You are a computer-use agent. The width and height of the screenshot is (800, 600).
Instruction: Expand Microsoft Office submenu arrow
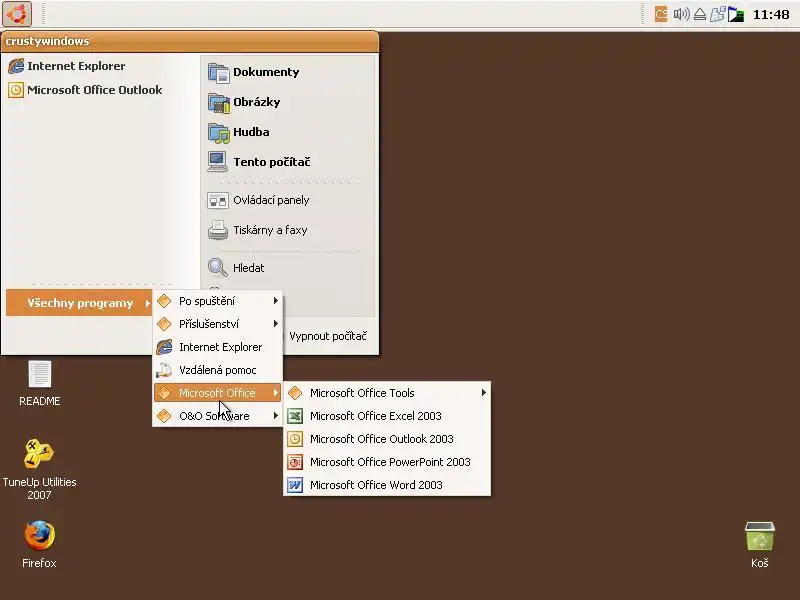[x=276, y=392]
